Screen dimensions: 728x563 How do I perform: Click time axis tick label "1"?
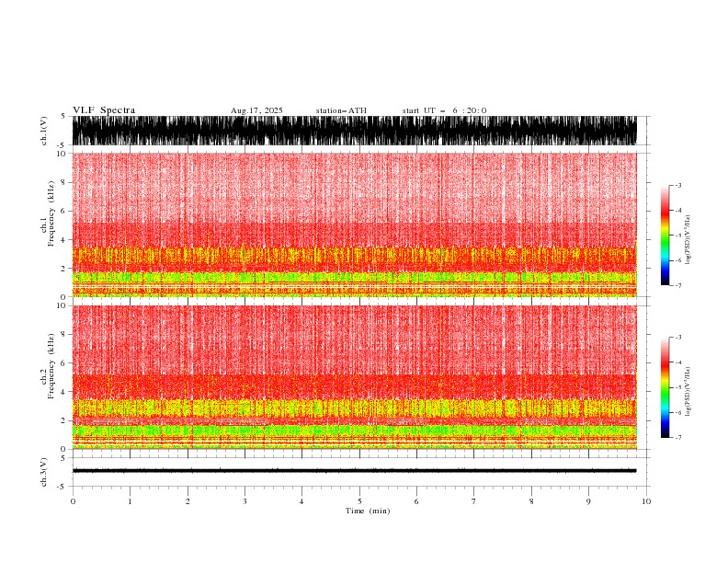130,501
